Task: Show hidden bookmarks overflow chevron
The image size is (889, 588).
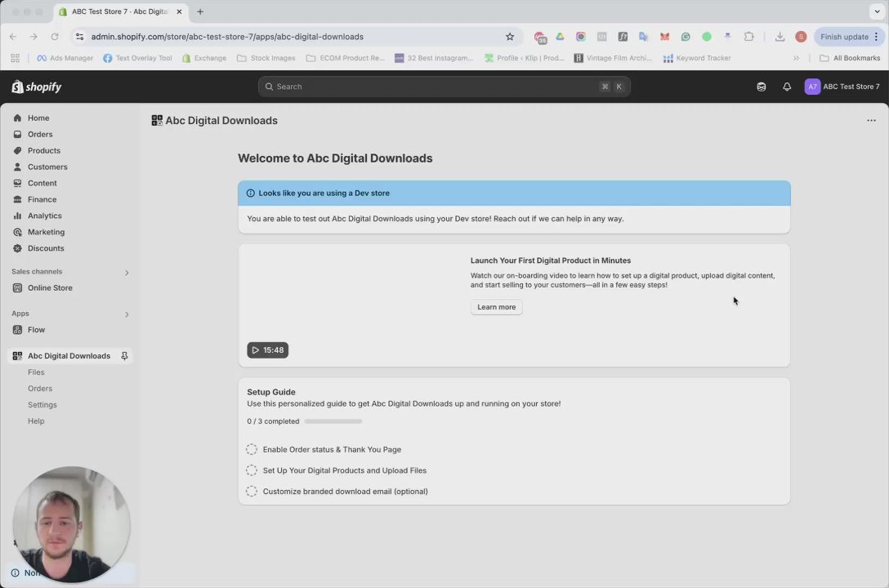Action: [x=796, y=58]
